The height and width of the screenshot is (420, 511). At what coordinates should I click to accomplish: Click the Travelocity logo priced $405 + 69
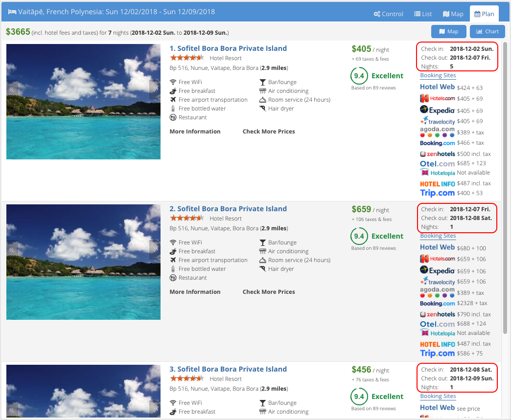pos(438,121)
